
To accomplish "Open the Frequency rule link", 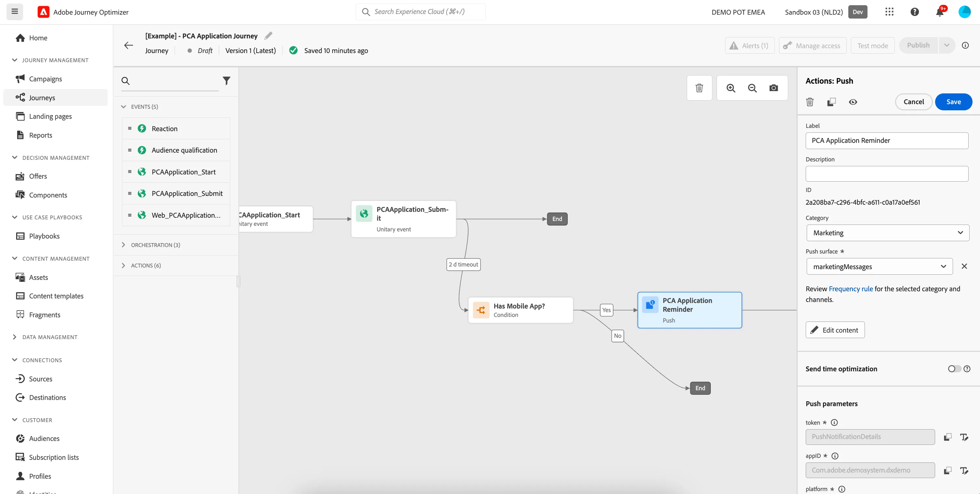I will click(x=851, y=289).
